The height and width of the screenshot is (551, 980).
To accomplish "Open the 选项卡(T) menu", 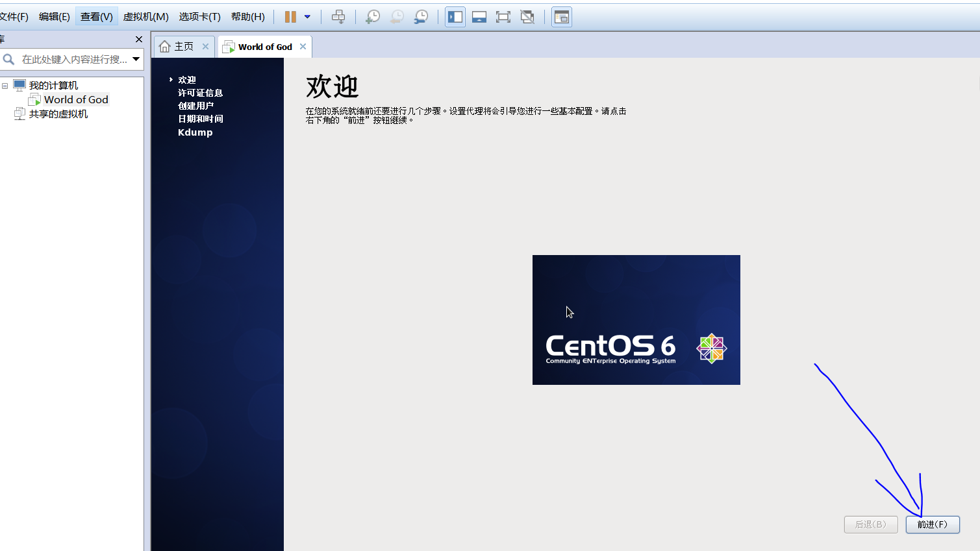I will [200, 17].
